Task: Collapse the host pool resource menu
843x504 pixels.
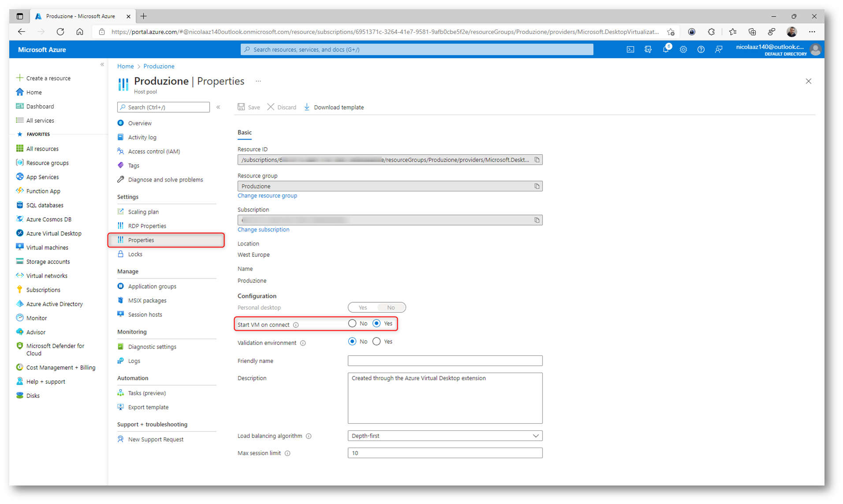Action: tap(219, 107)
